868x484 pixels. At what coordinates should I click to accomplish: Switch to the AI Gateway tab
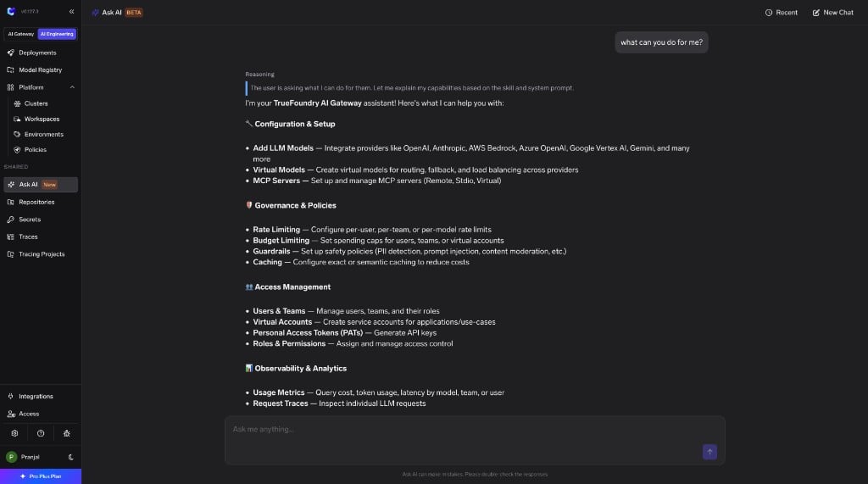(x=21, y=34)
